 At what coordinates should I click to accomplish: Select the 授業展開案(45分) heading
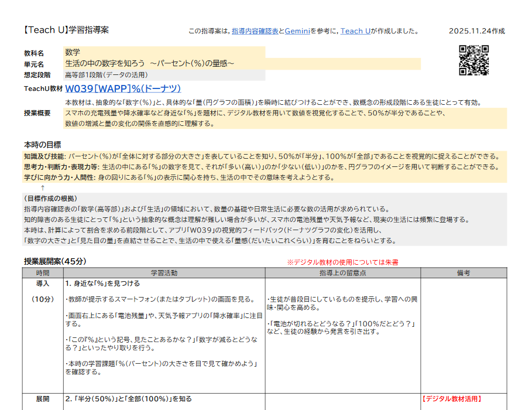click(55, 261)
